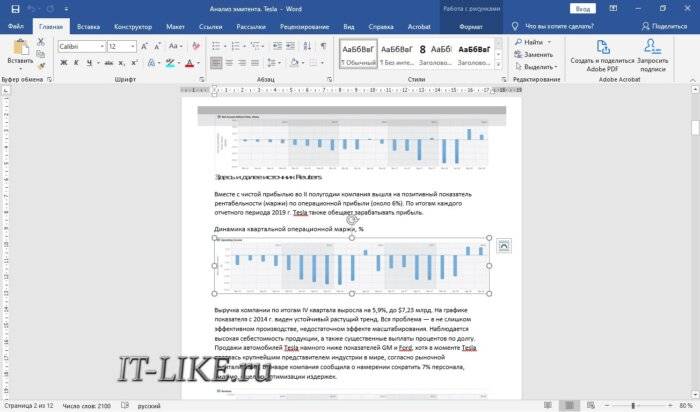Show paragraph marks (¶) icon
This screenshot has width=700, height=412.
coord(323,46)
